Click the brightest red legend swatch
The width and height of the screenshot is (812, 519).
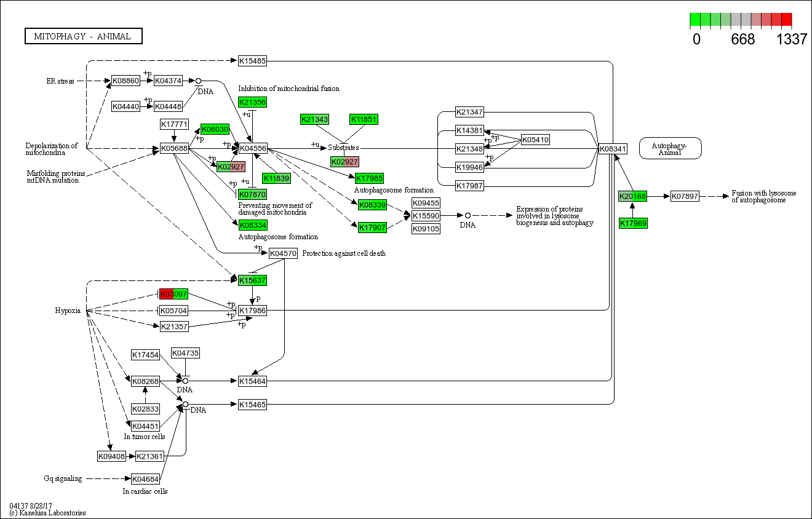pyautogui.click(x=786, y=20)
